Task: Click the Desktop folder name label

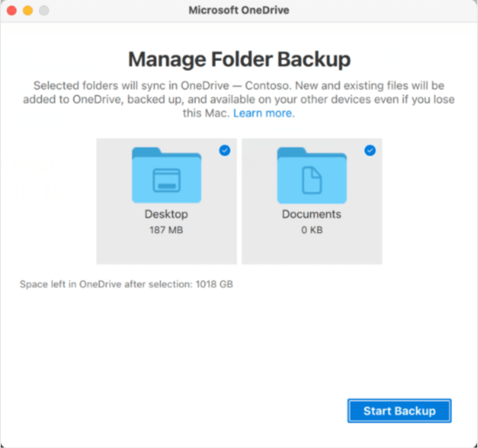Action: pyautogui.click(x=166, y=214)
